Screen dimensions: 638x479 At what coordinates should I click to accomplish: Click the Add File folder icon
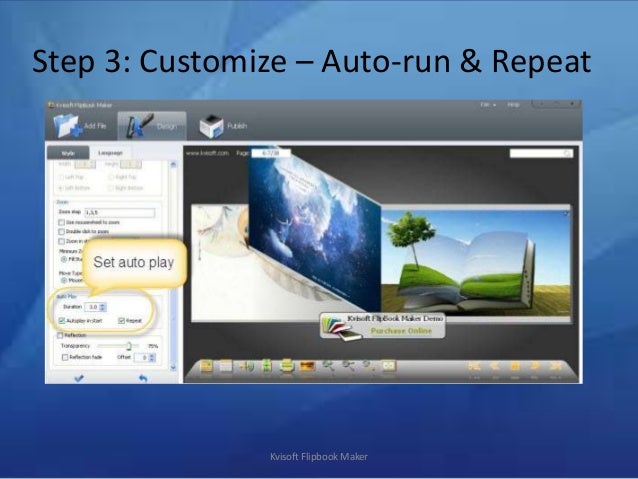[68, 126]
